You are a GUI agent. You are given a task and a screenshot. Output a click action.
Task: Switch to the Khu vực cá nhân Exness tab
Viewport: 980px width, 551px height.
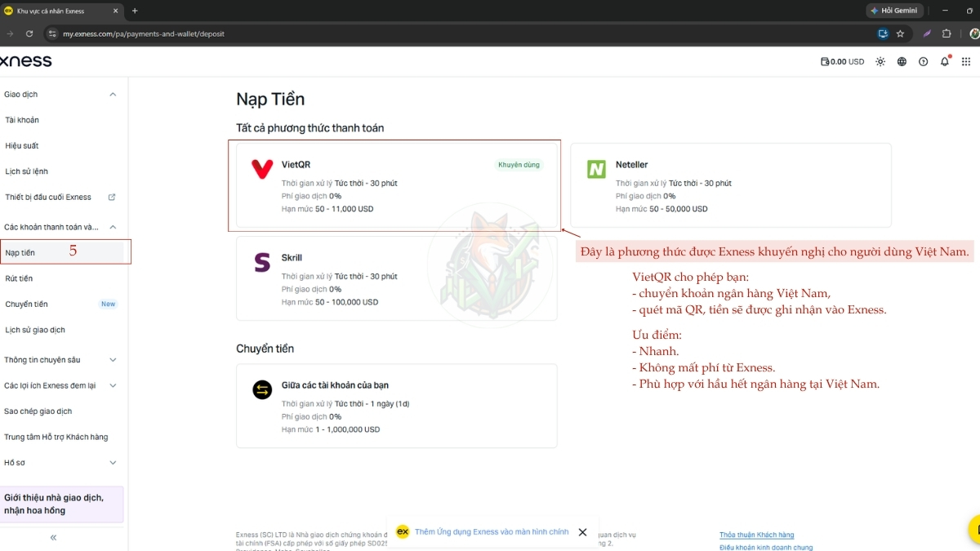click(x=61, y=11)
